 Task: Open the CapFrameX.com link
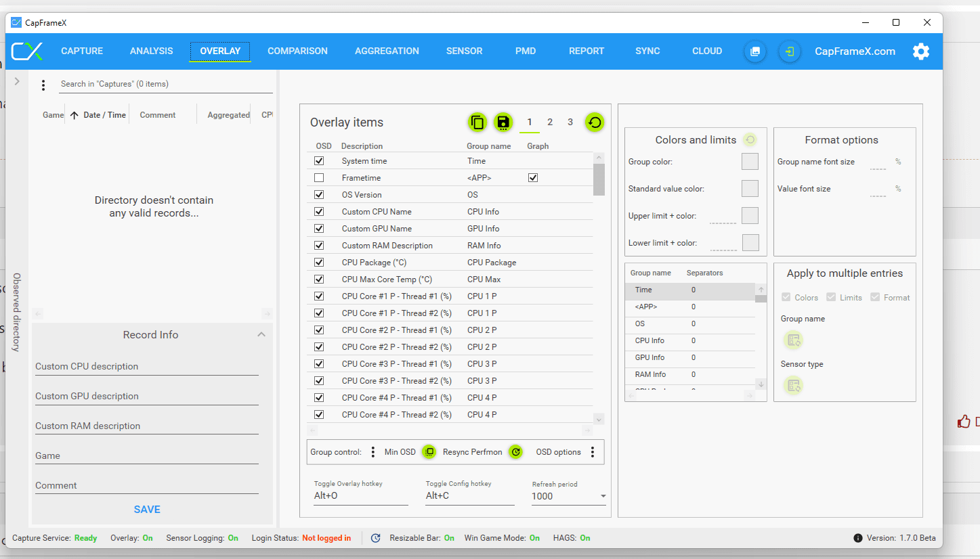click(855, 51)
